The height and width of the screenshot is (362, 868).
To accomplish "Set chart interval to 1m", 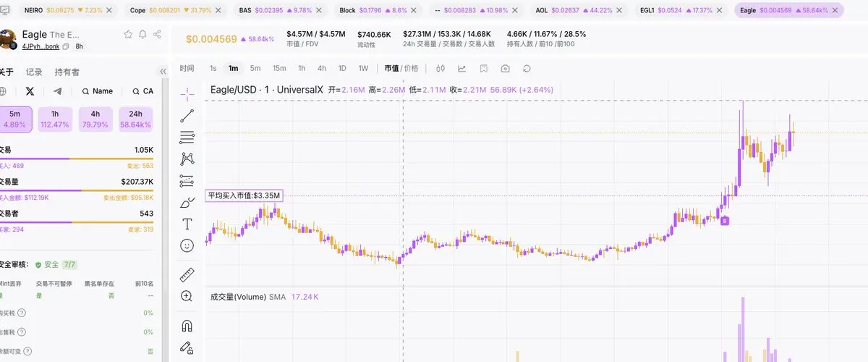I will 233,68.
